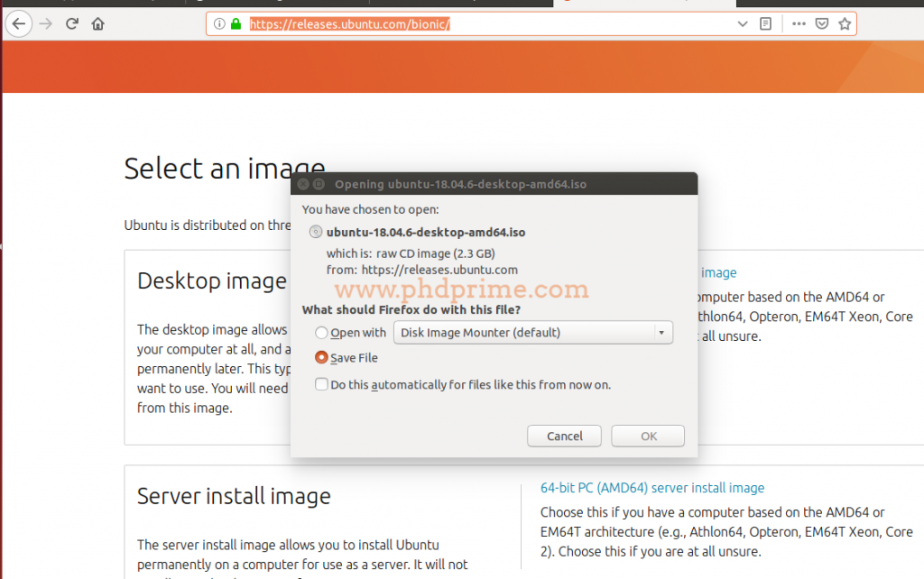Viewport: 924px width, 579px height.
Task: Open the 64-bit PC AMD64 server install link
Action: pyautogui.click(x=651, y=487)
